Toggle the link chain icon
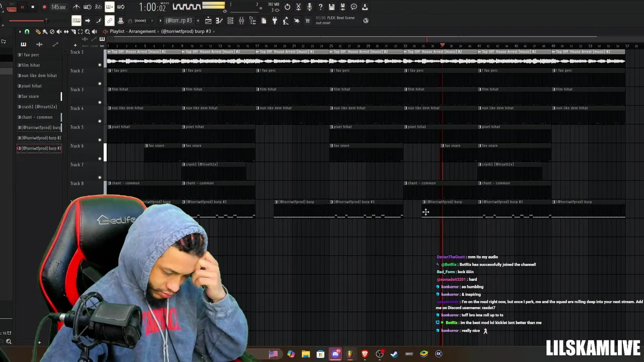Viewport: 644px width, 362px height. [109, 21]
